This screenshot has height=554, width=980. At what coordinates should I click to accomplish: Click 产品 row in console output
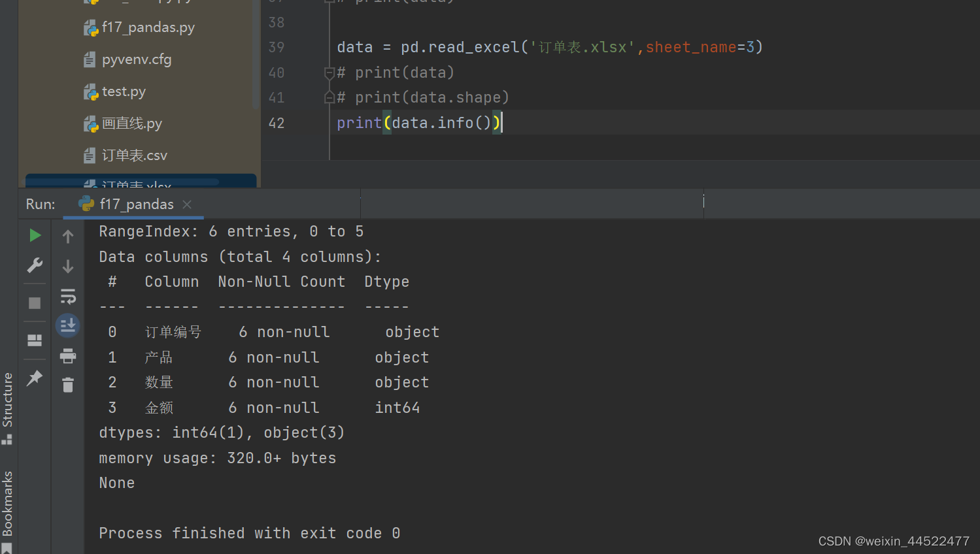[268, 357]
